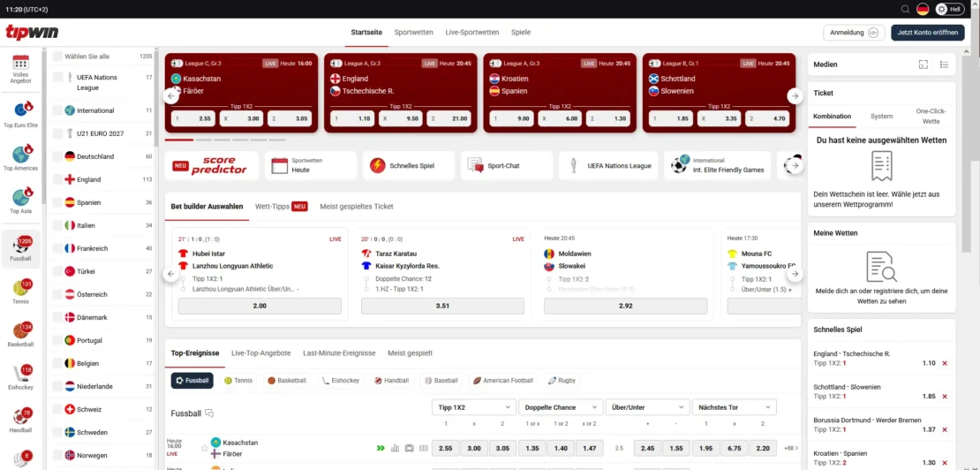Check the Spanien checkbox

pos(57,202)
